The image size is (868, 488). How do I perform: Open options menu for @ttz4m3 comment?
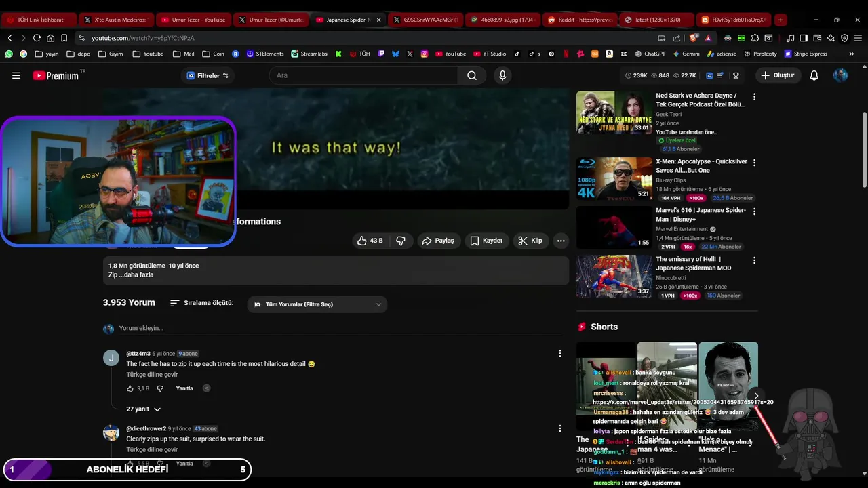pos(559,353)
